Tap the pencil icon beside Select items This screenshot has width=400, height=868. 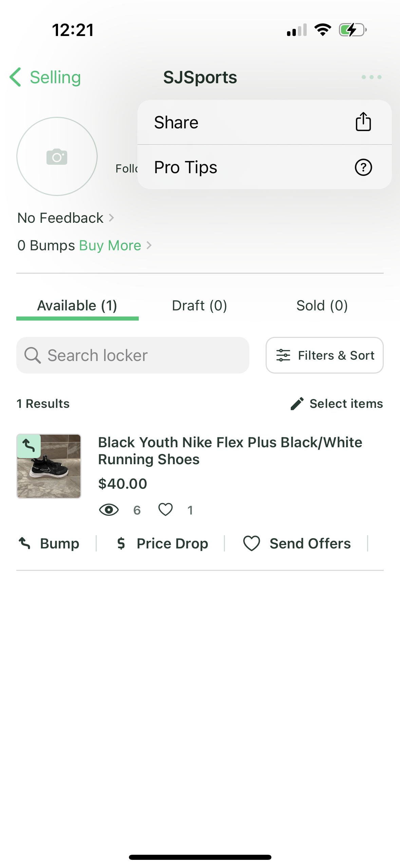coord(297,404)
